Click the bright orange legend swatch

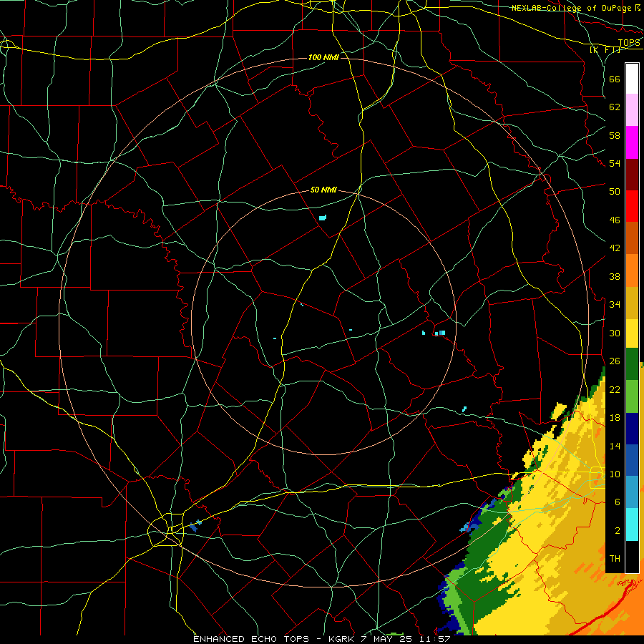tap(632, 270)
